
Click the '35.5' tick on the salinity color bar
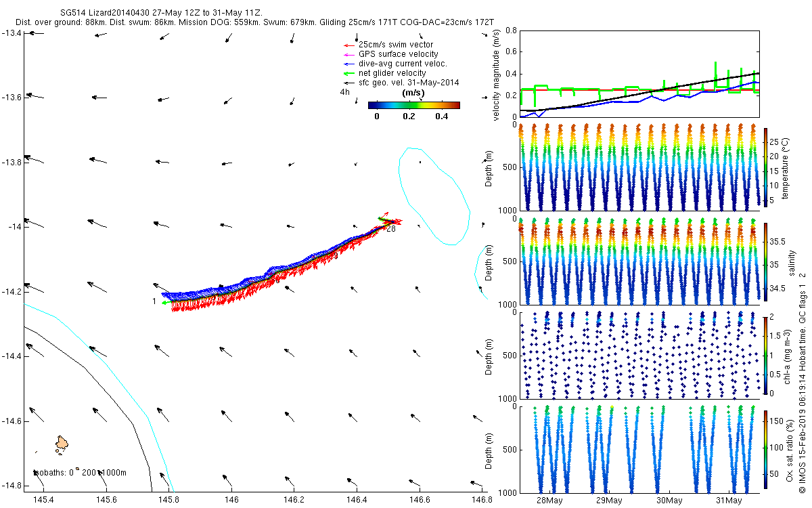pos(777,241)
